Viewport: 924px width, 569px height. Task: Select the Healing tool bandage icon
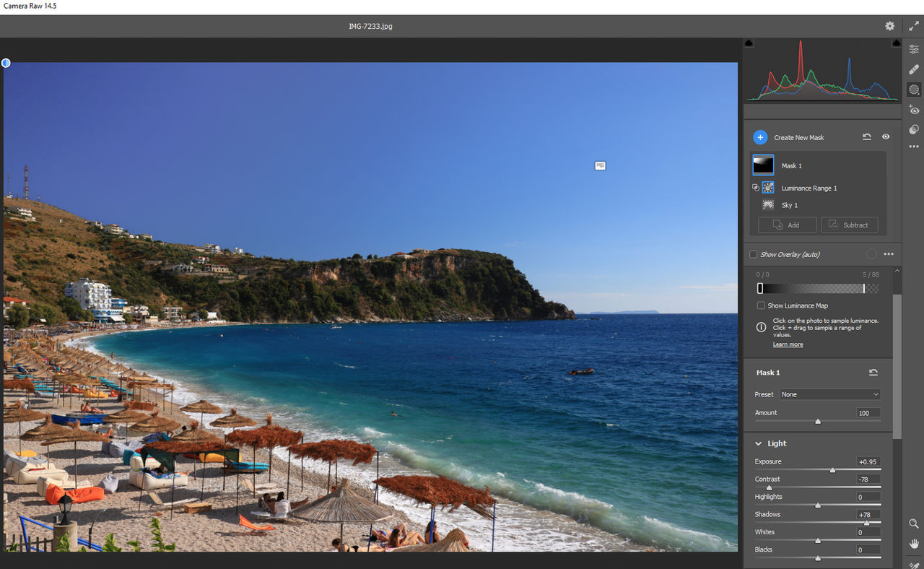click(x=914, y=69)
